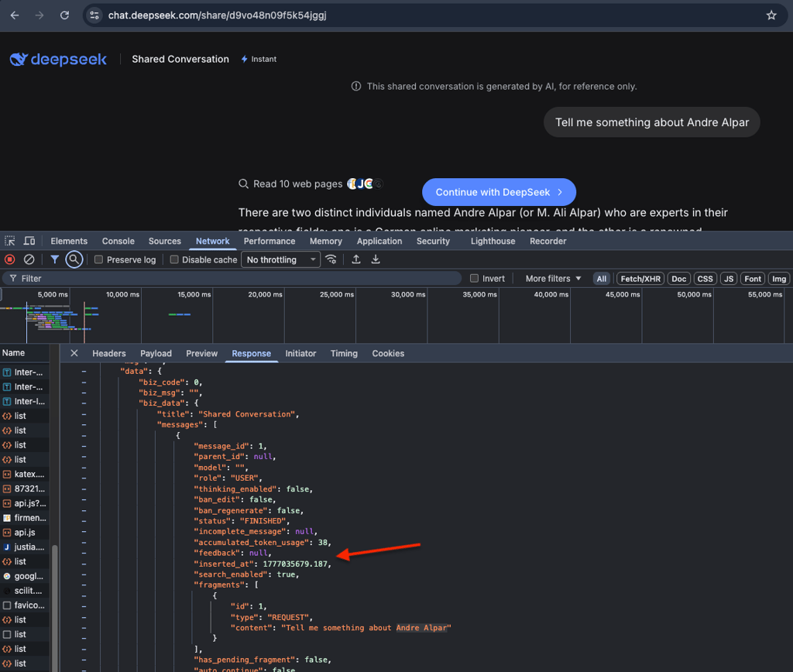Screen dimensions: 793x672
Task: Switch to the Performance tab
Action: (x=269, y=242)
